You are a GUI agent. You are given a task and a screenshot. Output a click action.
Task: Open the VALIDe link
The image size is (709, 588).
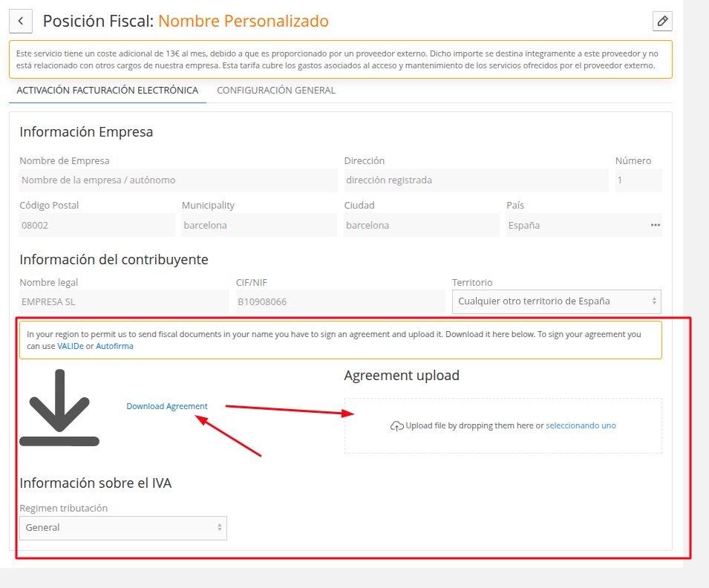click(71, 346)
